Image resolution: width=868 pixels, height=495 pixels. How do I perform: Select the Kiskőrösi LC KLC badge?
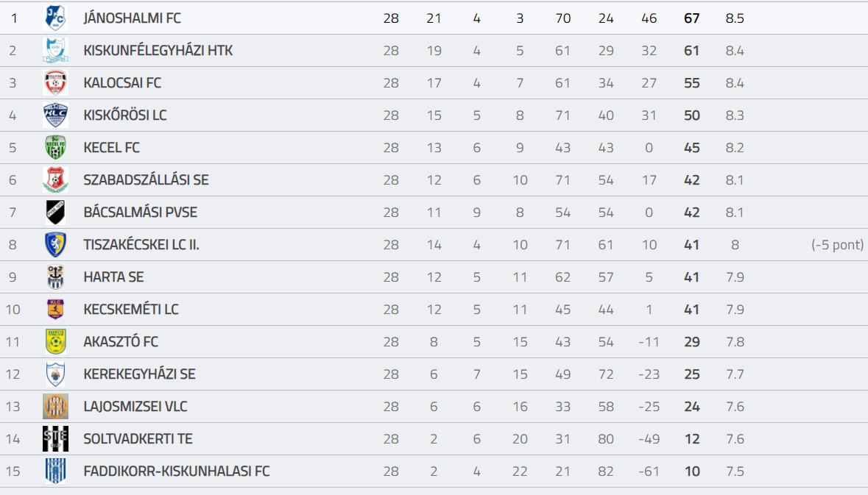click(x=55, y=115)
